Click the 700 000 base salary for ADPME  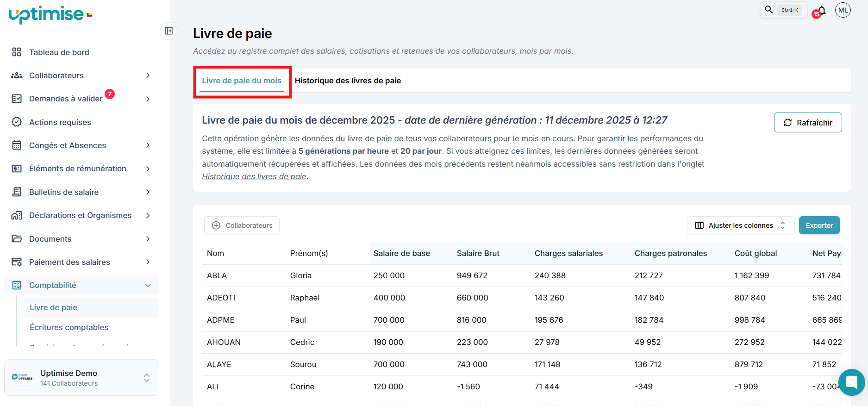389,320
